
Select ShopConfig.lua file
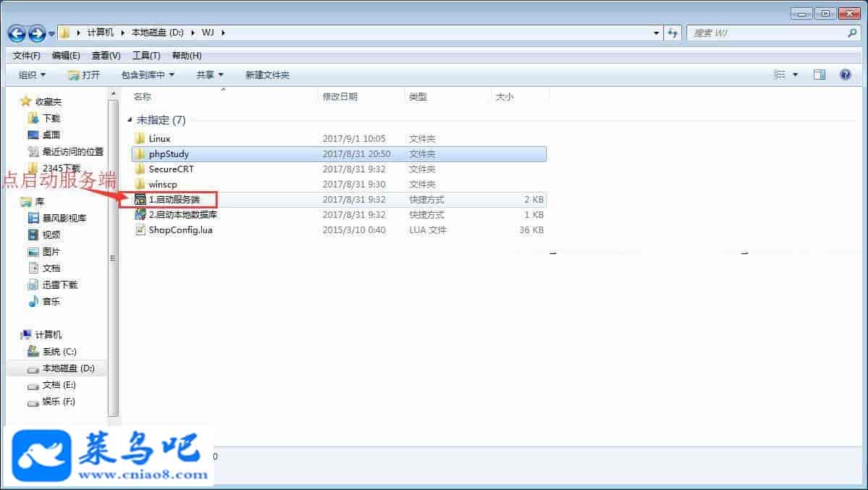(339, 229)
